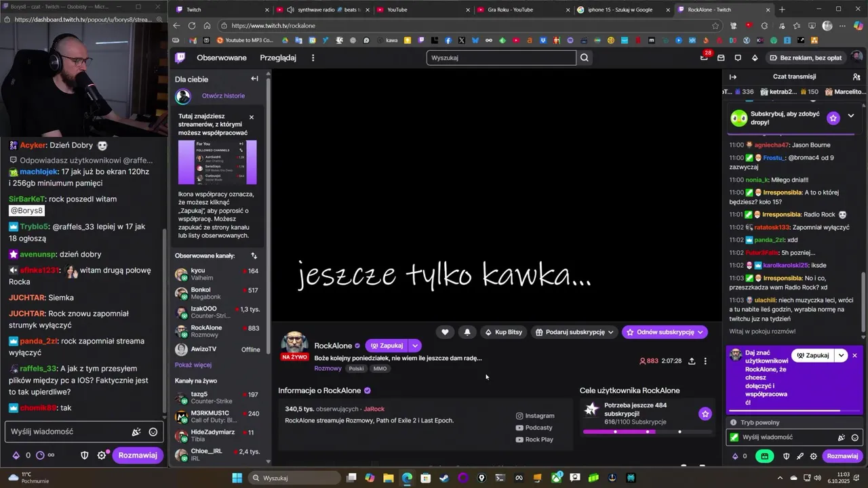Open the Otwórz historie link
The image size is (868, 488).
tap(223, 96)
